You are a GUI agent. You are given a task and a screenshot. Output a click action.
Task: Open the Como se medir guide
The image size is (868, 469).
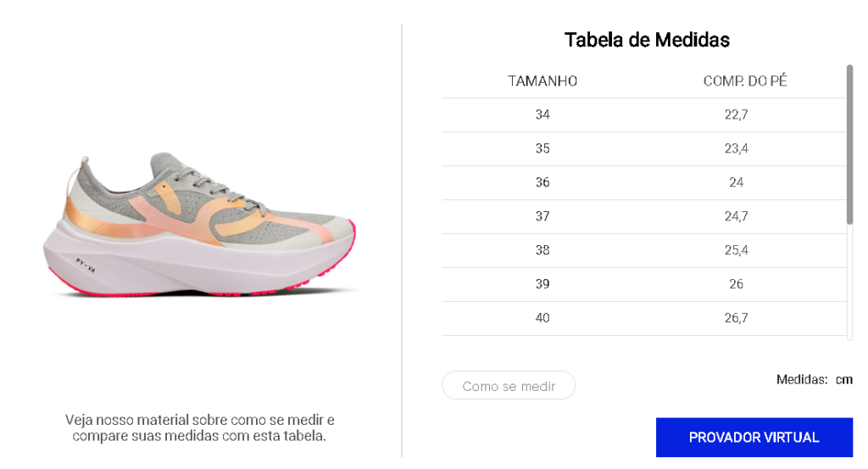click(x=509, y=385)
